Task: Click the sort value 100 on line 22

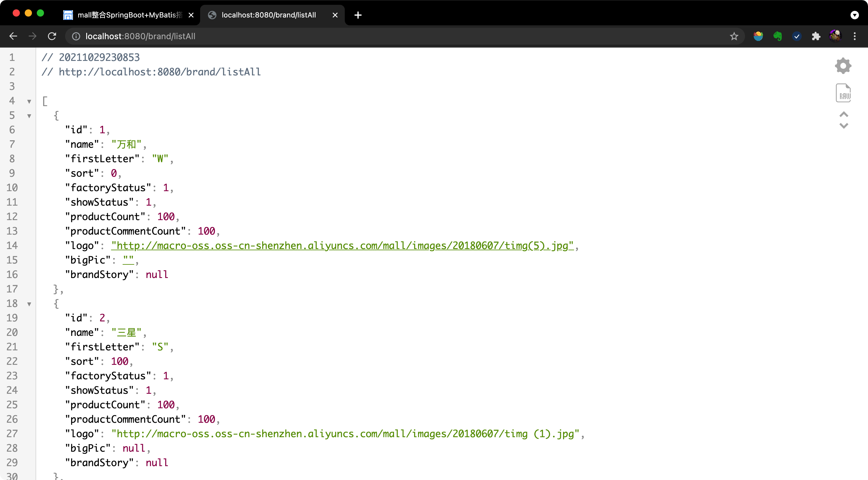Action: coord(120,361)
